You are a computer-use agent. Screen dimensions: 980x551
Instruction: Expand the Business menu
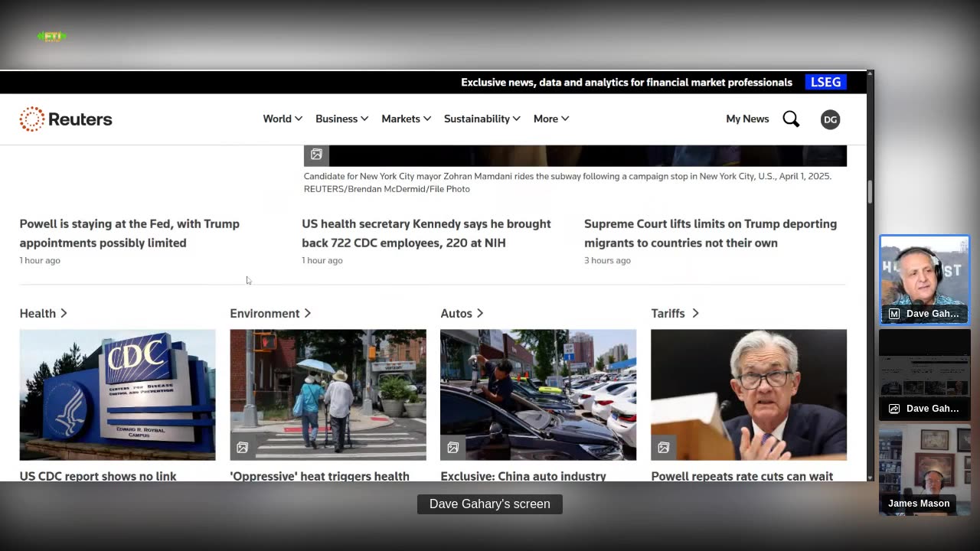(x=341, y=119)
